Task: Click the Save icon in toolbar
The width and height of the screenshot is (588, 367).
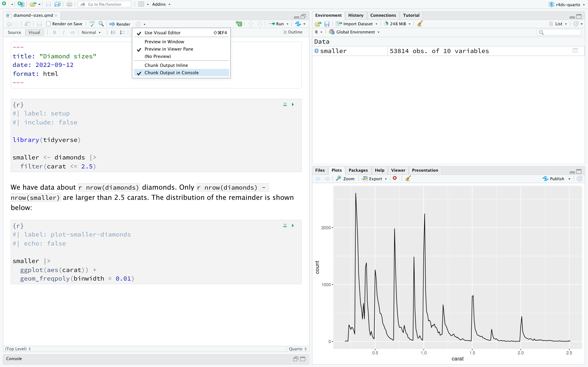Action: pyautogui.click(x=48, y=4)
